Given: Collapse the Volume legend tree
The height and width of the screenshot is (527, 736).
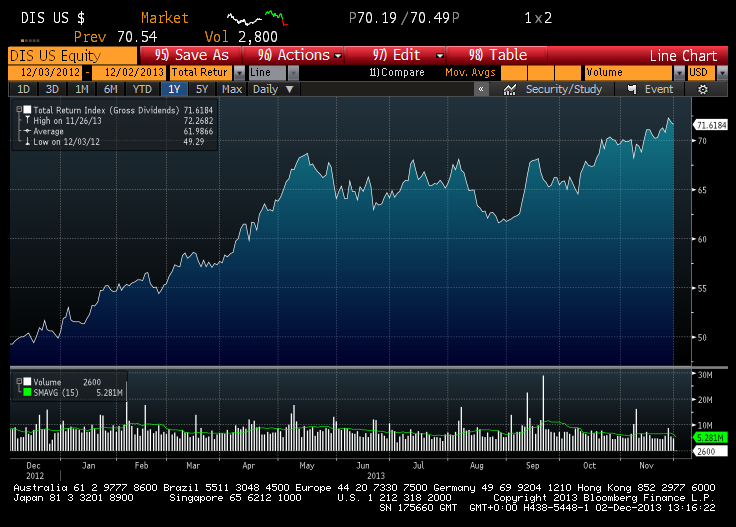Looking at the screenshot, I should (19, 382).
